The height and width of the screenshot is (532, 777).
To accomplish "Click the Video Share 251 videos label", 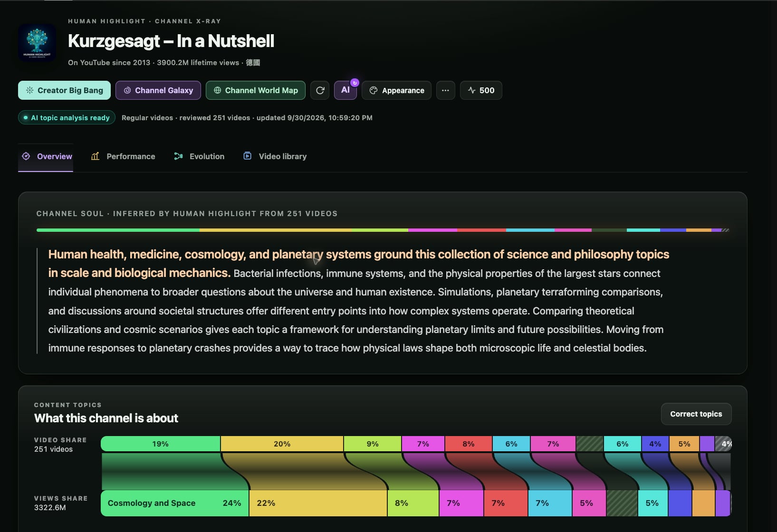I will (60, 445).
